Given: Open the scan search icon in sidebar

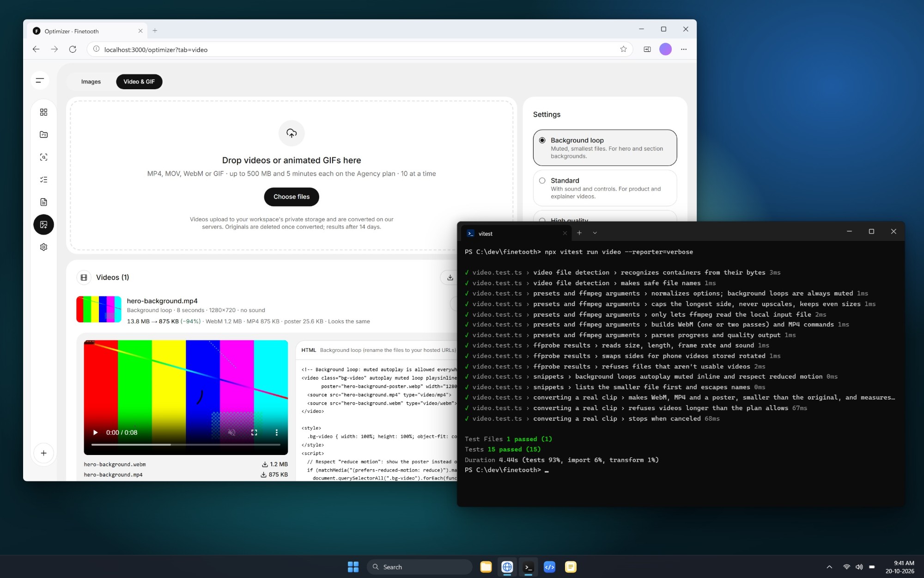Looking at the screenshot, I should tap(43, 157).
